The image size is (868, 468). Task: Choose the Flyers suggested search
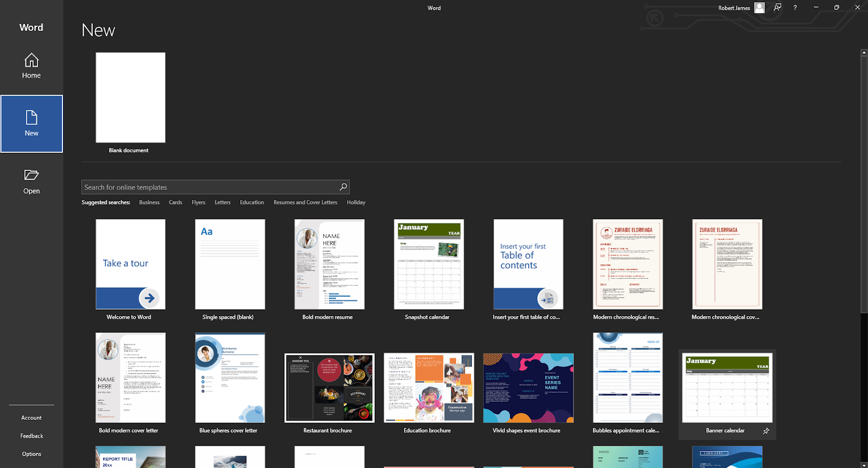coord(199,202)
